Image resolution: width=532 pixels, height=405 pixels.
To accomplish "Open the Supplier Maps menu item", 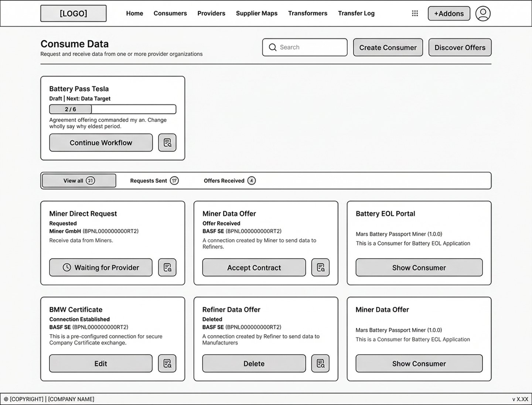I will coord(257,13).
